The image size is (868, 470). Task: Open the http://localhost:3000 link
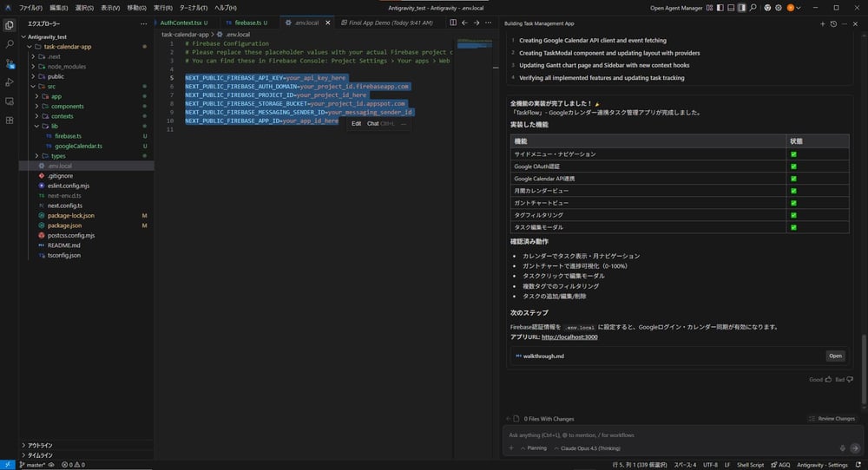tap(569, 336)
